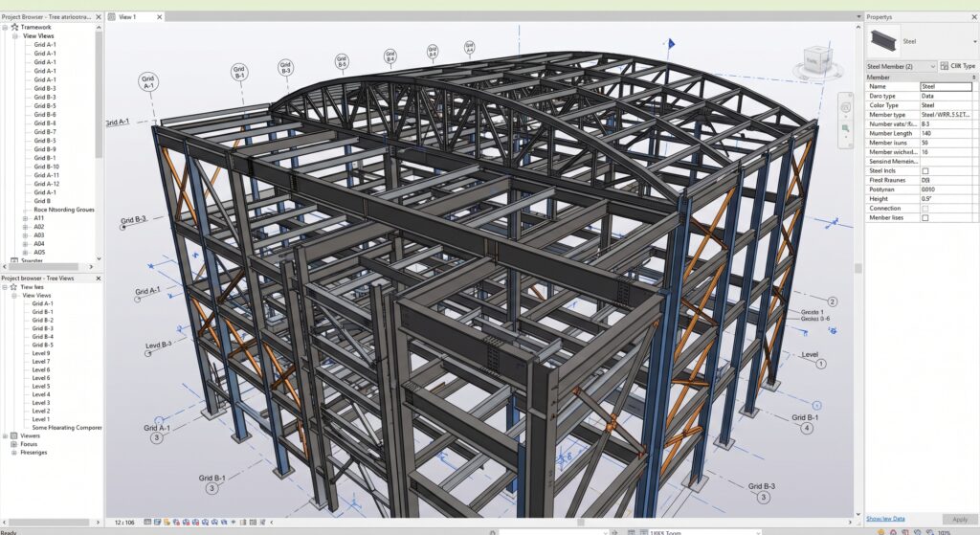Expand the A03 node

point(25,235)
